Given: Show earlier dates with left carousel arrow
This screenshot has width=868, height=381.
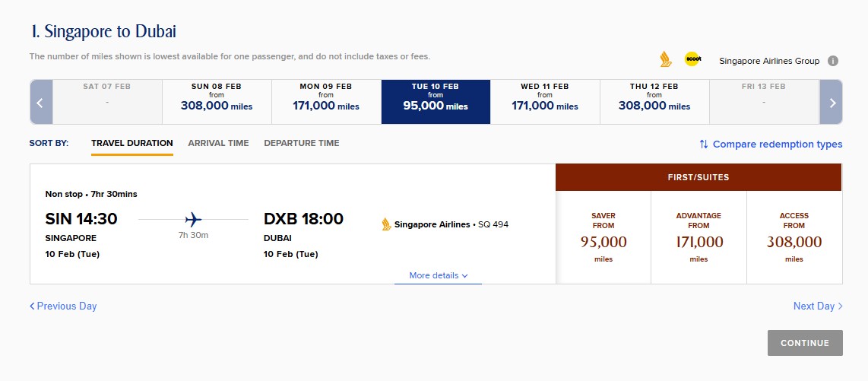Looking at the screenshot, I should (41, 102).
